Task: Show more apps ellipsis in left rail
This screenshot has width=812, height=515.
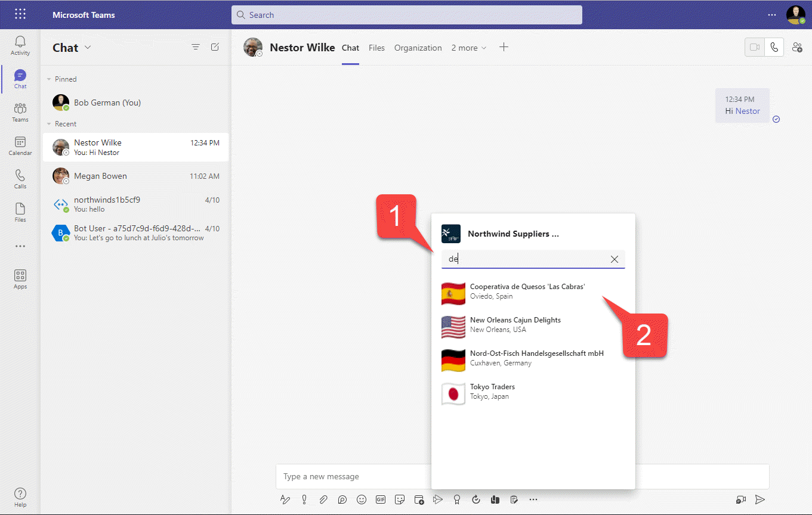Action: coord(20,246)
